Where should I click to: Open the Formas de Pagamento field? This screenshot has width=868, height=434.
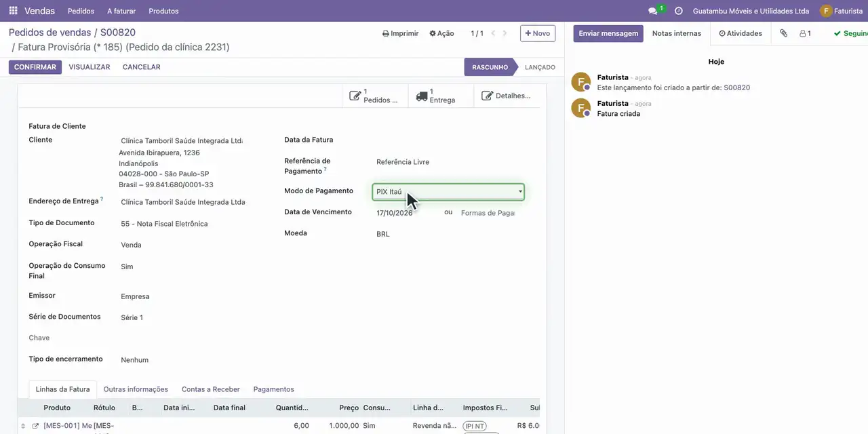pos(488,213)
